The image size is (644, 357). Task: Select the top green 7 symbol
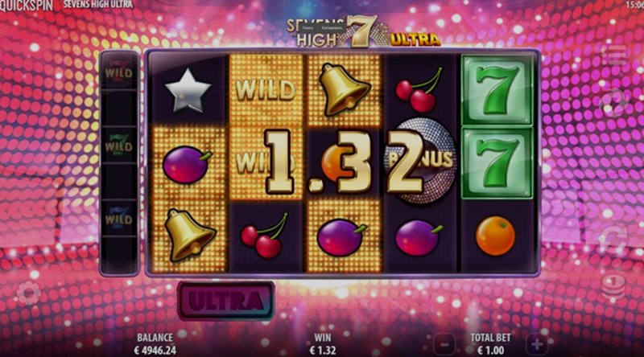tap(497, 90)
